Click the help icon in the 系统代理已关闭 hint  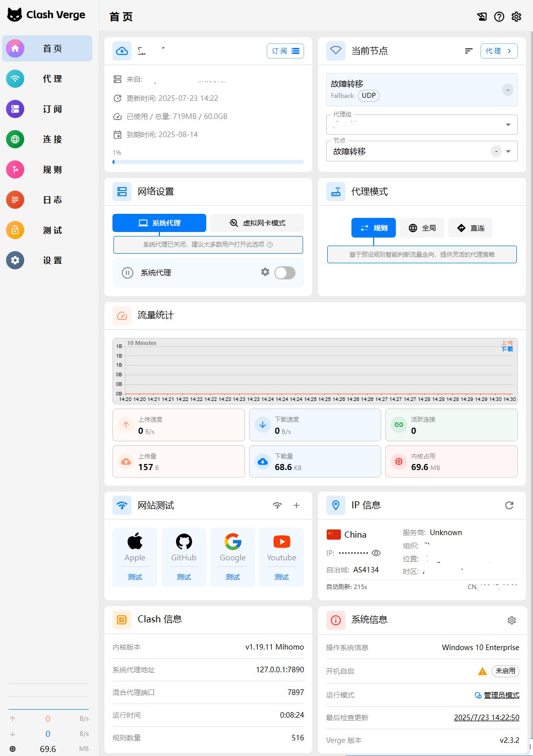(270, 245)
